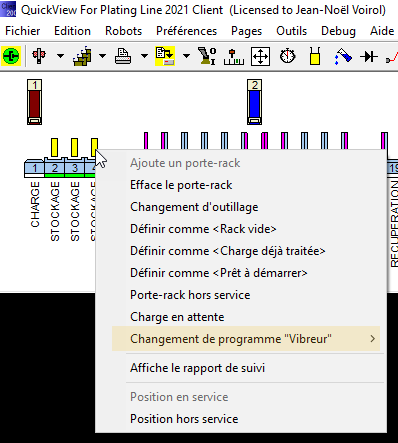Open the Debug menu
This screenshot has width=398, height=443.
[x=338, y=31]
